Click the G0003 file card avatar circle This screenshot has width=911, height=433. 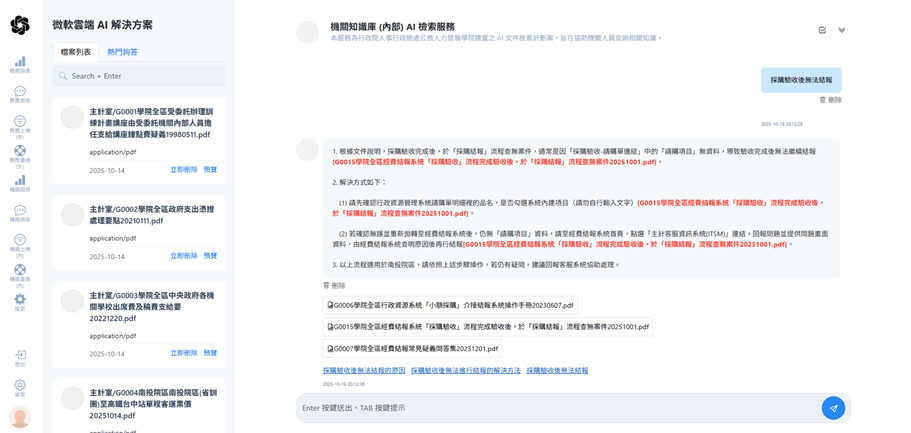click(73, 301)
